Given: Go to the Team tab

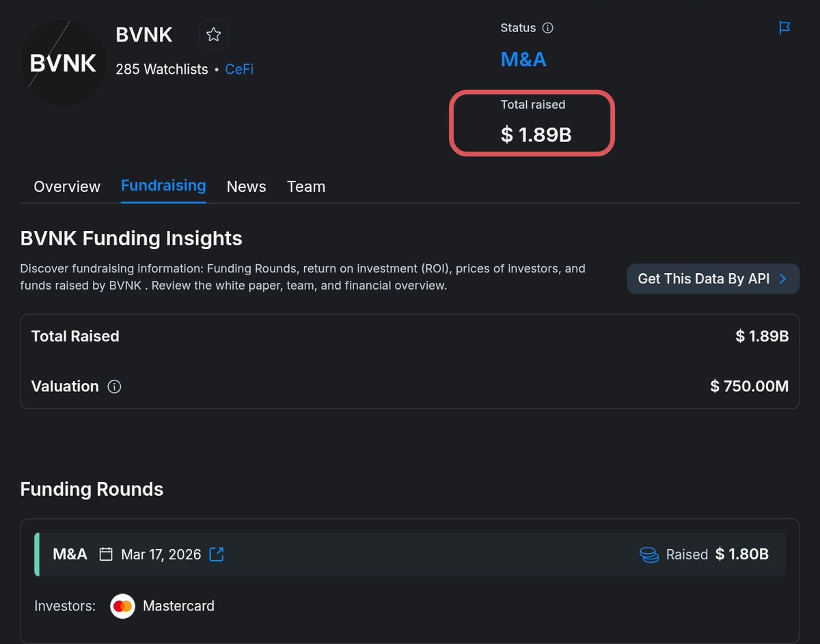Looking at the screenshot, I should coord(306,186).
